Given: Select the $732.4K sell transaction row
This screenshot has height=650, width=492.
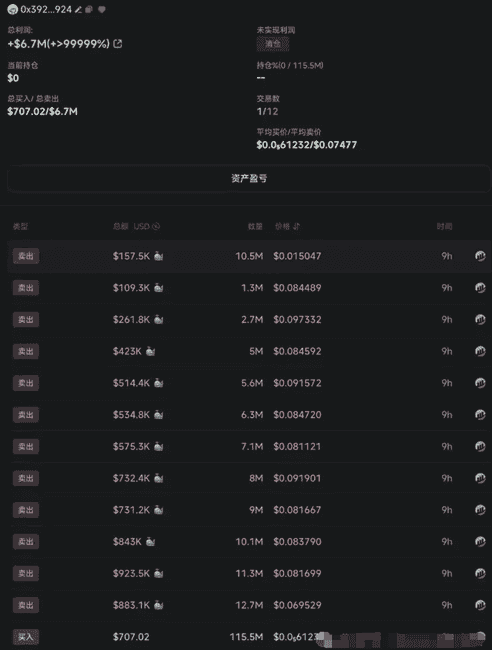Looking at the screenshot, I should click(249, 478).
